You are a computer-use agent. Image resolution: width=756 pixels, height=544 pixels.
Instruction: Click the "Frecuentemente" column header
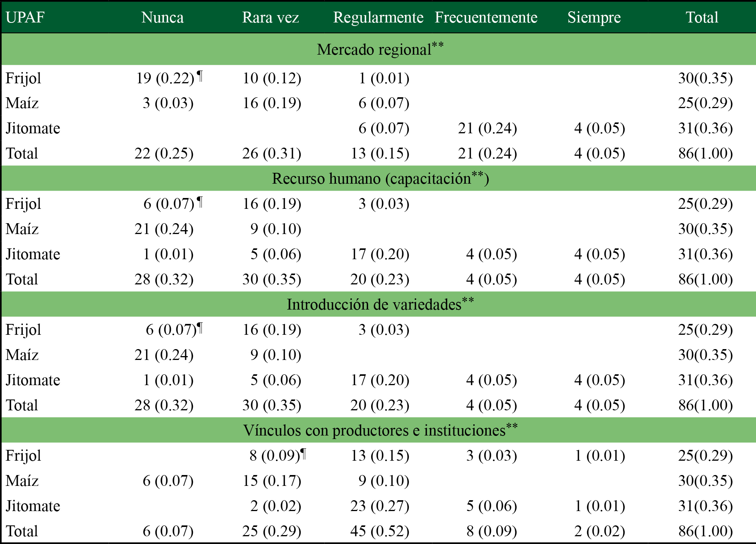pos(486,17)
